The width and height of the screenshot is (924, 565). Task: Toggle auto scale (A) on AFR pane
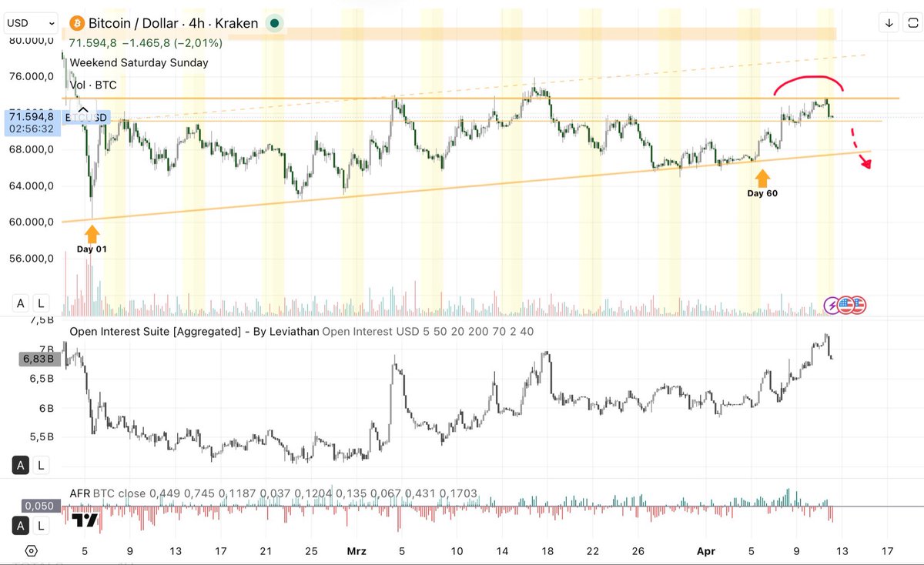(21, 526)
